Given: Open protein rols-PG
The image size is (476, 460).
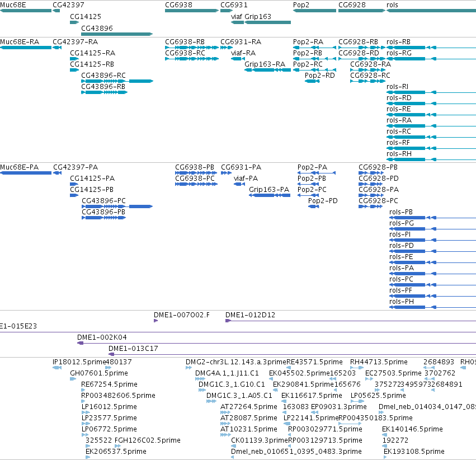Looking at the screenshot, I should 401,223.
